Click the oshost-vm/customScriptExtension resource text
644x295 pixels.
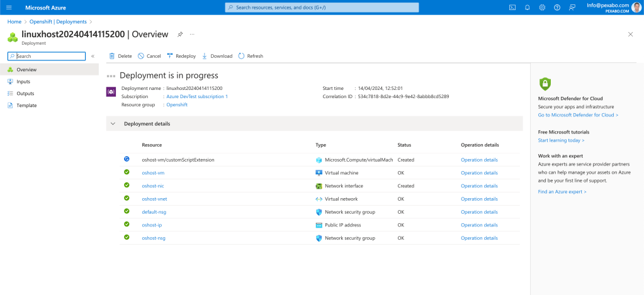(x=178, y=160)
